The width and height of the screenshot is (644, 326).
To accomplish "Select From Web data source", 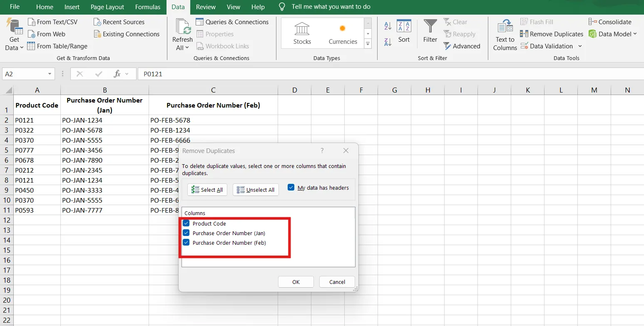I will click(46, 34).
